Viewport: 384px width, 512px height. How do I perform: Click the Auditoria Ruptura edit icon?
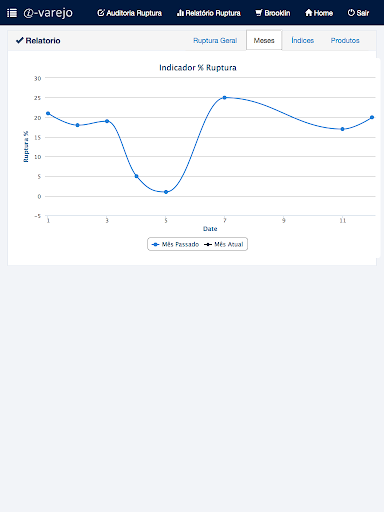click(x=101, y=13)
